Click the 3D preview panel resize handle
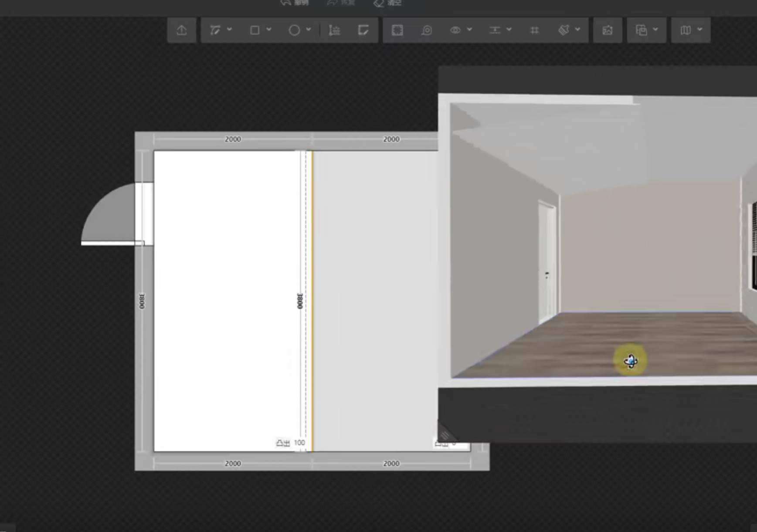The image size is (757, 532). 445,435
